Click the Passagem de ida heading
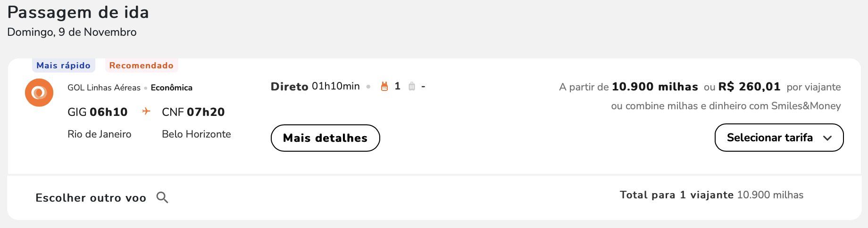The image size is (868, 228). point(78,12)
